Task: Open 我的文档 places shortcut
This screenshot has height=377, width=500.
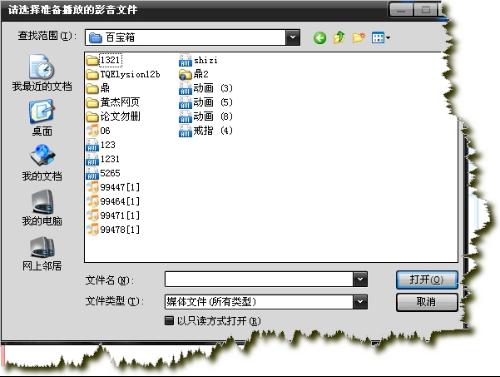Action: (x=42, y=163)
